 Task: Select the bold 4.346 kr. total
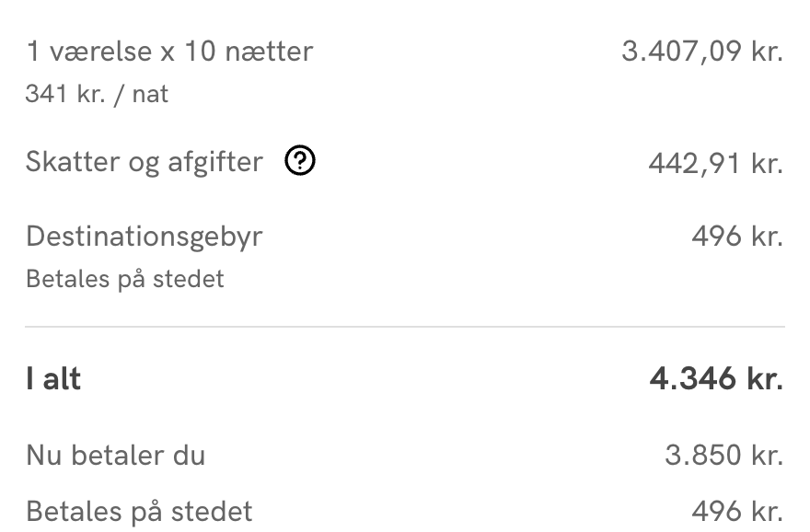[716, 379]
